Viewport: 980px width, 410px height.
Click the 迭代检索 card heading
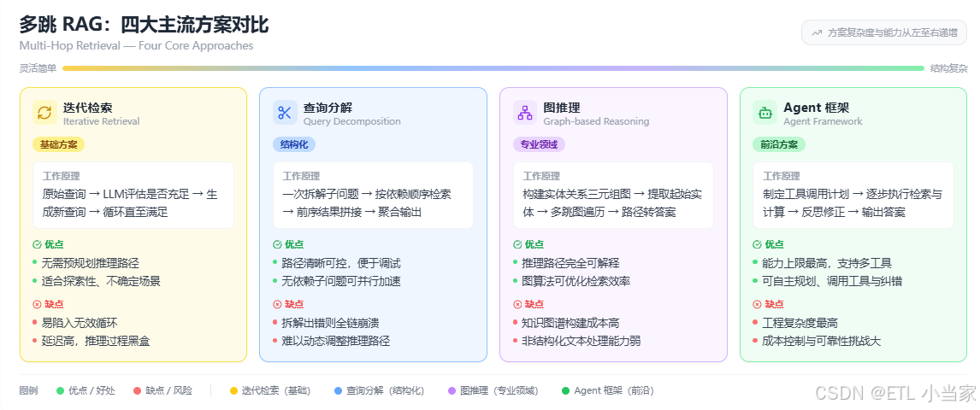[87, 108]
